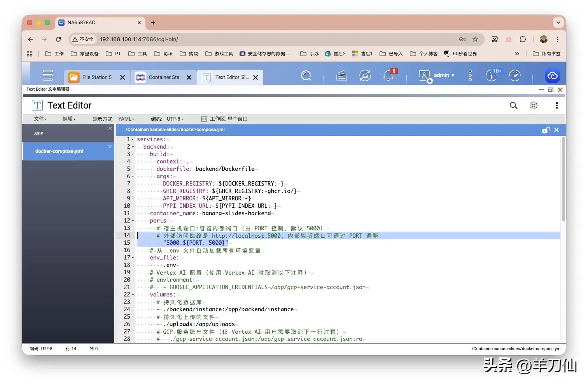Close docker-compose.yml in sidebar
The height and width of the screenshot is (384, 588).
coord(110,147)
